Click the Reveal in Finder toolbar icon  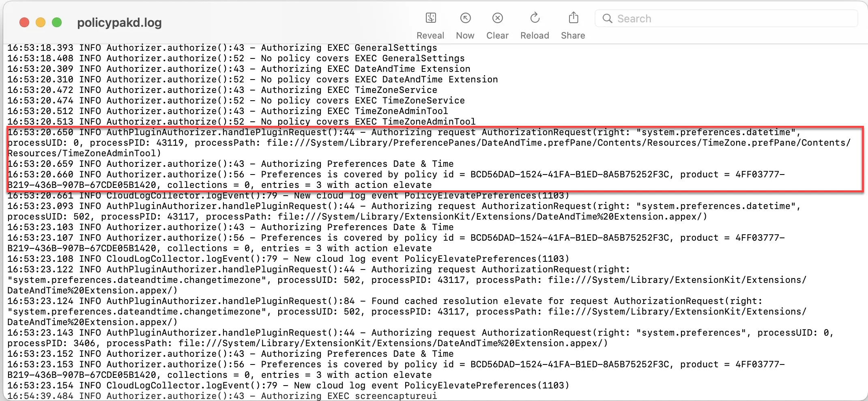(430, 18)
